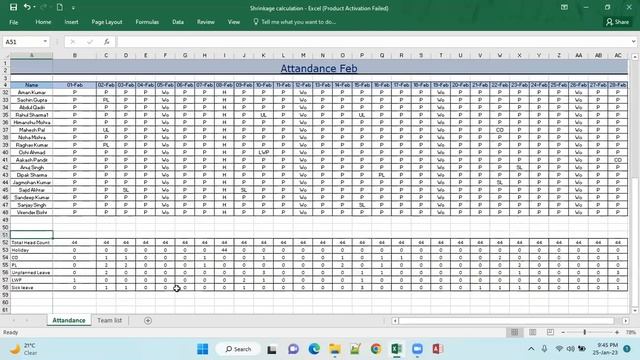The image size is (640, 360).
Task: Select the Mahesh Pal name cell
Action: pos(31,130)
